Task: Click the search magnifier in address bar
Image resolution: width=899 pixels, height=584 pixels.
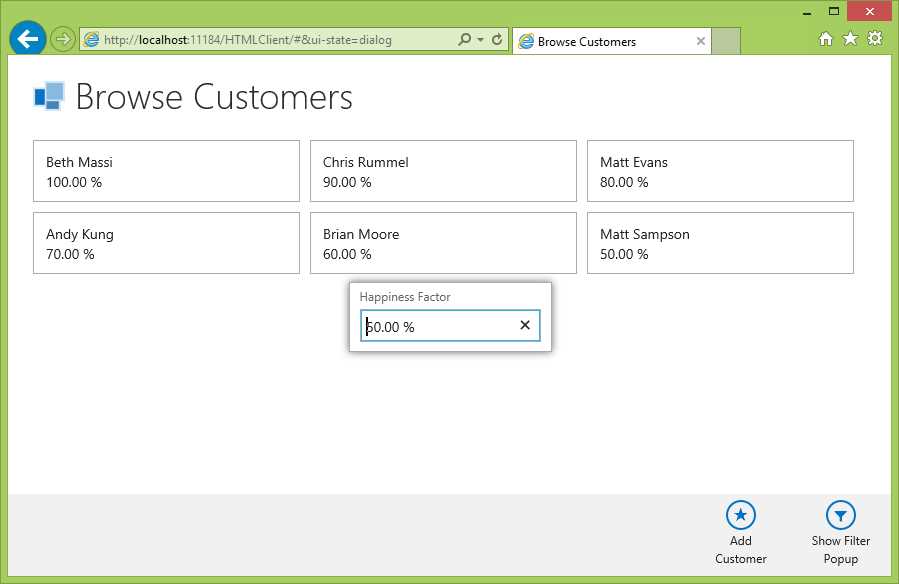Action: pyautogui.click(x=464, y=39)
